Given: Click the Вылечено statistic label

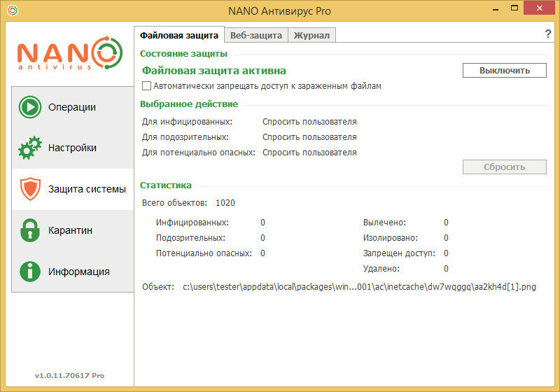Looking at the screenshot, I should point(384,223).
